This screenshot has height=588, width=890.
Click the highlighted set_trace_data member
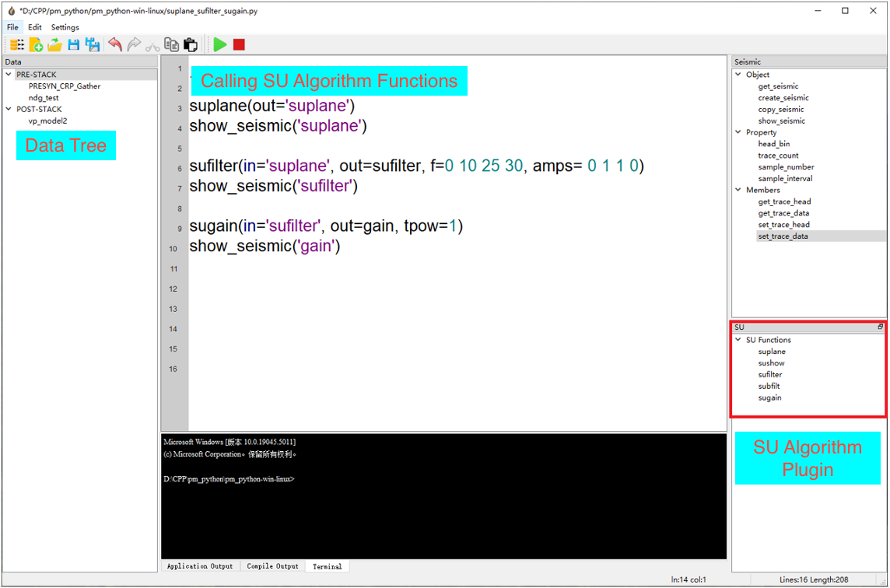(783, 236)
